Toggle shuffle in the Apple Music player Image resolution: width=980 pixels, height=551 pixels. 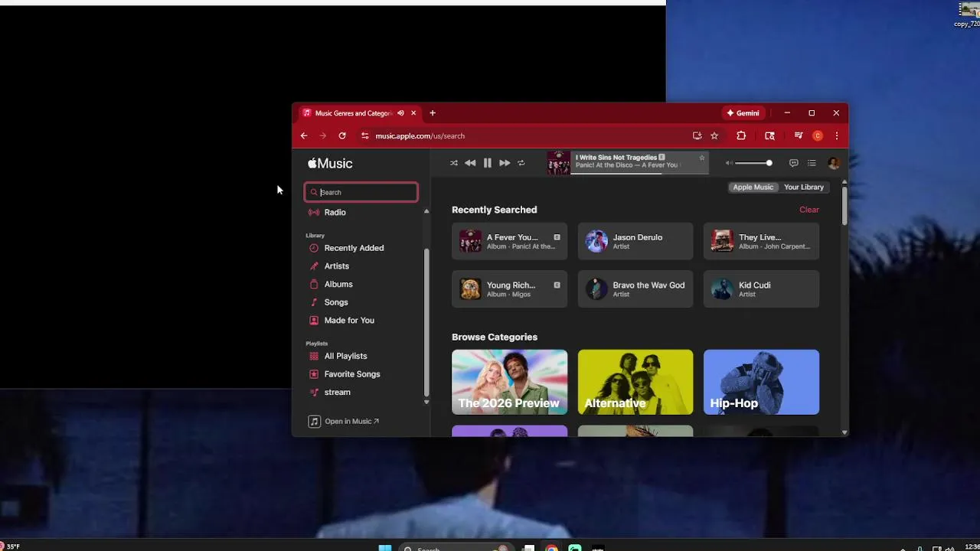(x=453, y=163)
